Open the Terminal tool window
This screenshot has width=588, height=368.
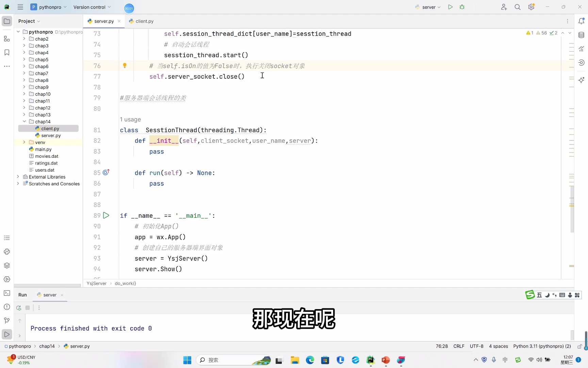[7, 293]
